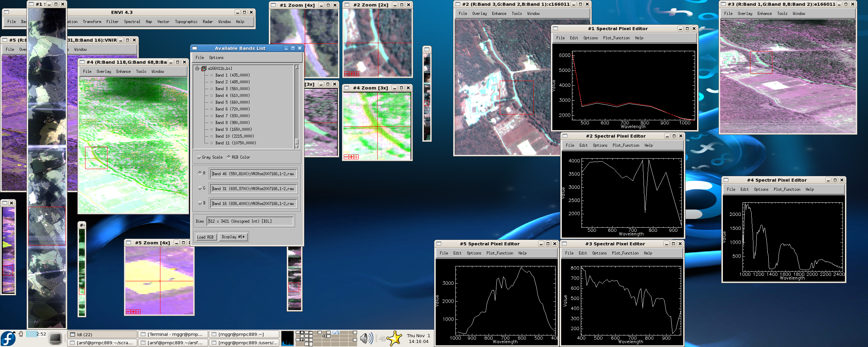This screenshot has width=868, height=347.
Task: Switch to [mggr@pmpc889:~] taskbar button
Action: [244, 334]
